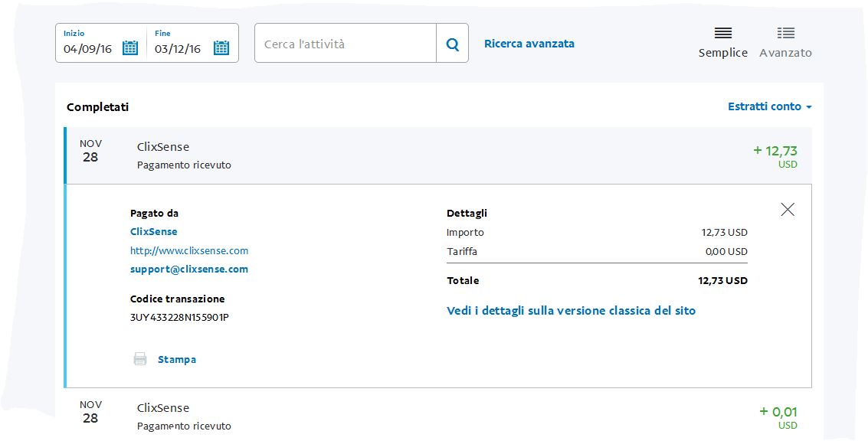Switch to the Semplice view icon
This screenshot has width=868, height=441.
723,33
